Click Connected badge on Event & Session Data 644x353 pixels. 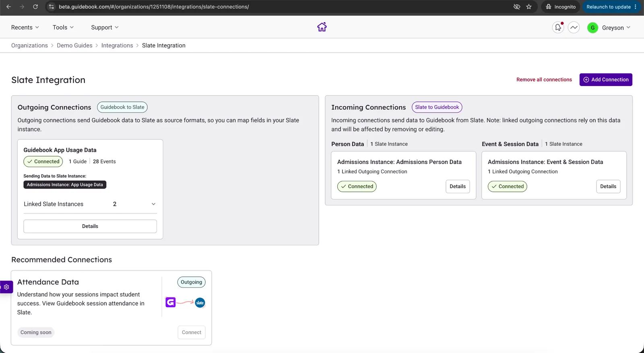[508, 187]
